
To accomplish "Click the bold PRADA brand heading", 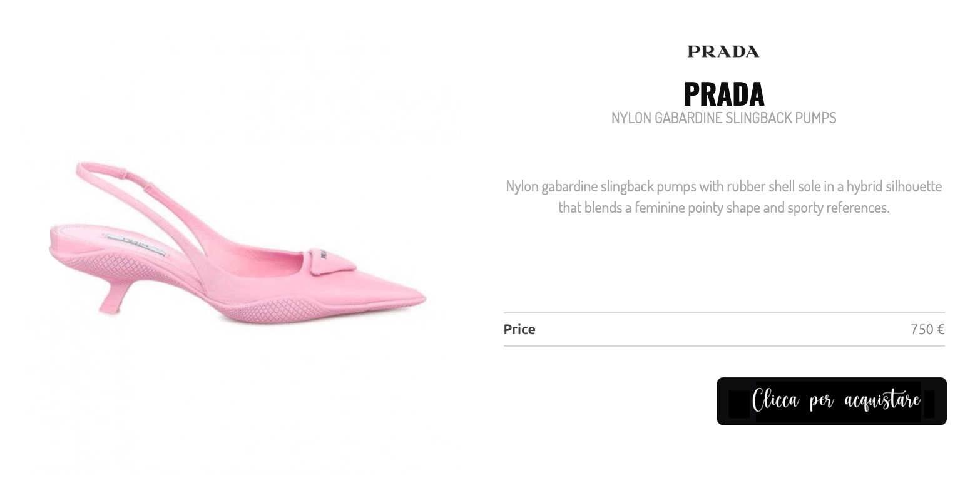I will (724, 94).
